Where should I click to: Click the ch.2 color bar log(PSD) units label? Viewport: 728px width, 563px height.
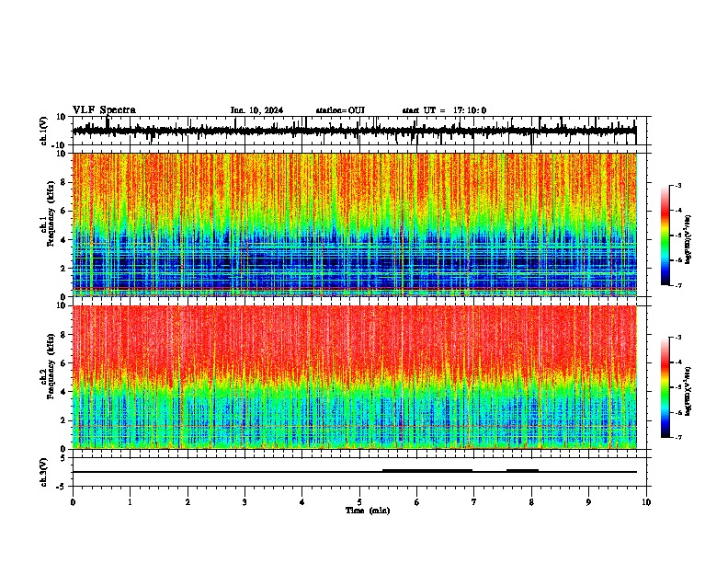coord(688,392)
